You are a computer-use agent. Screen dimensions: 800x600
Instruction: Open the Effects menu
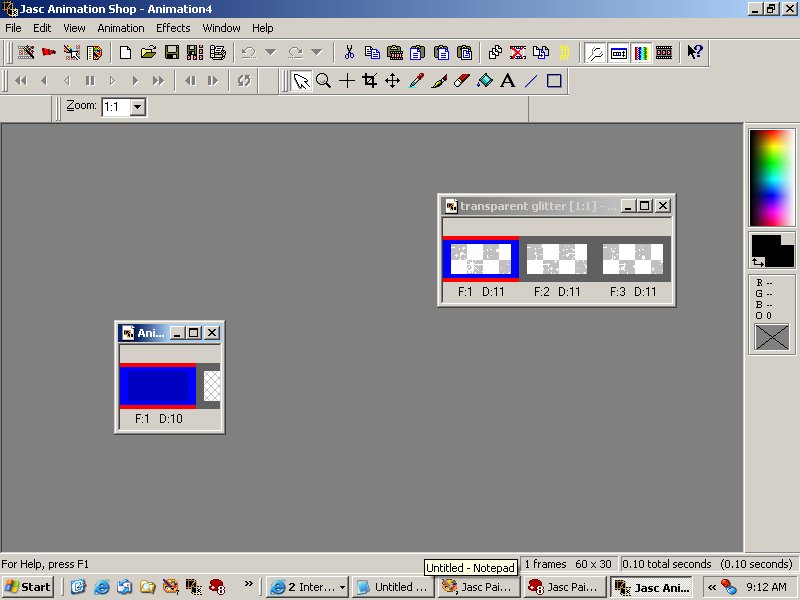click(172, 28)
